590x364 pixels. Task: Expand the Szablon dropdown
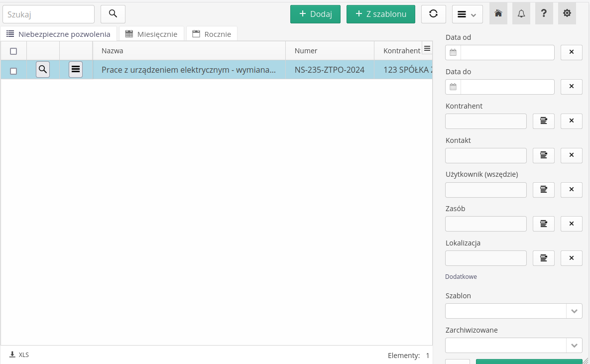point(574,311)
